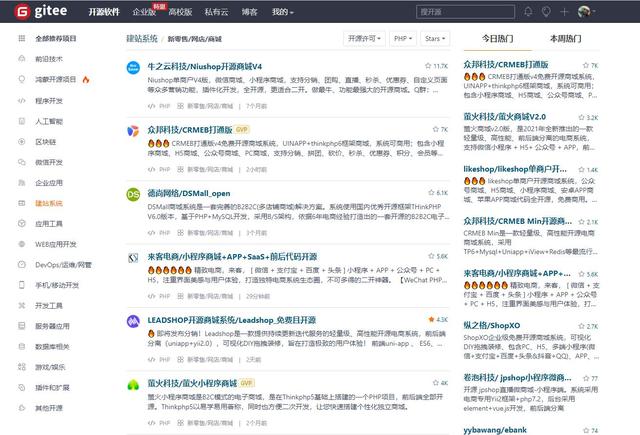Star the 萤火科技/萤火小程序商城 project
The width and height of the screenshot is (640, 435).
pos(436,382)
